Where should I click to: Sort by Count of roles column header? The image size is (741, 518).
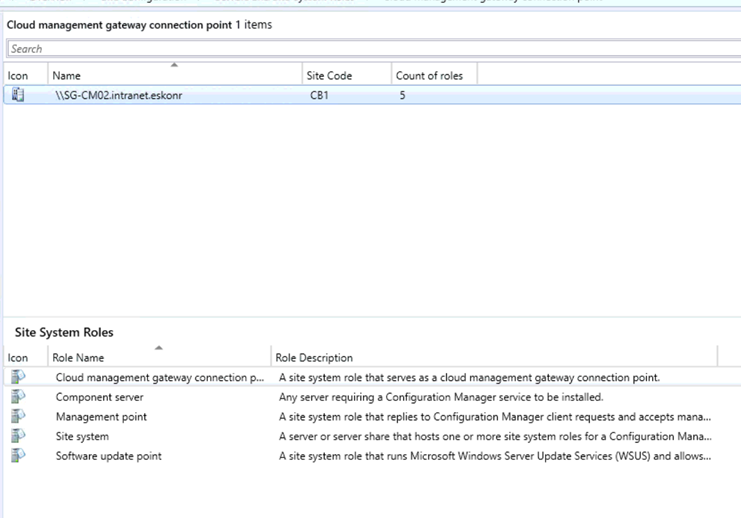point(430,75)
